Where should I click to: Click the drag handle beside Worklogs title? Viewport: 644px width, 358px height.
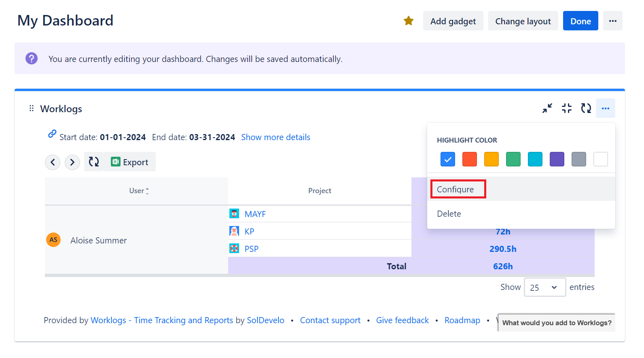coord(32,108)
